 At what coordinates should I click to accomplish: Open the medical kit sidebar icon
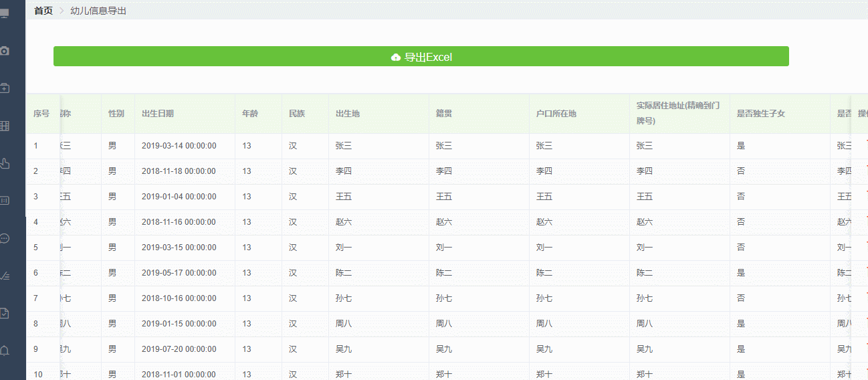click(x=5, y=88)
